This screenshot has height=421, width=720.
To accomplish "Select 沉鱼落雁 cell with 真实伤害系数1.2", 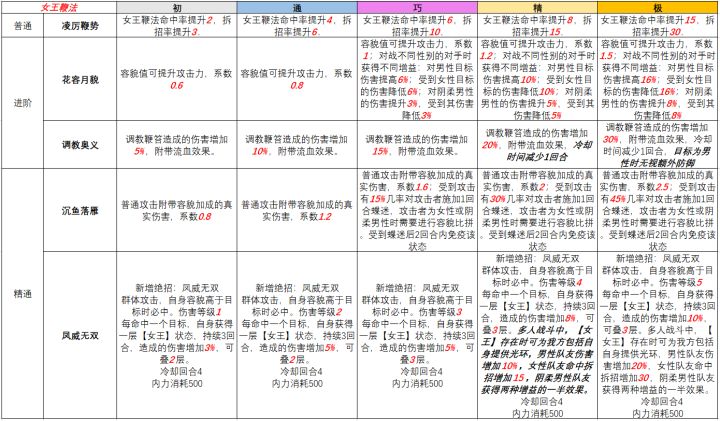I will pyautogui.click(x=297, y=210).
